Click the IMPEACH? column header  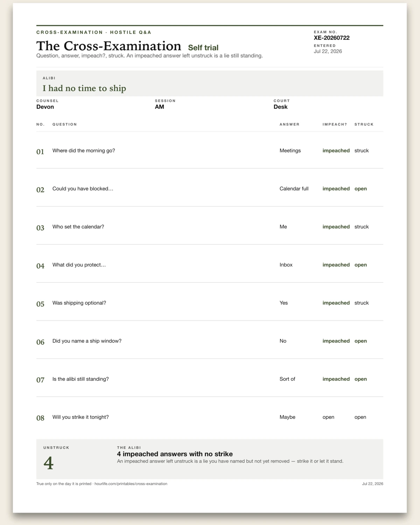335,124
